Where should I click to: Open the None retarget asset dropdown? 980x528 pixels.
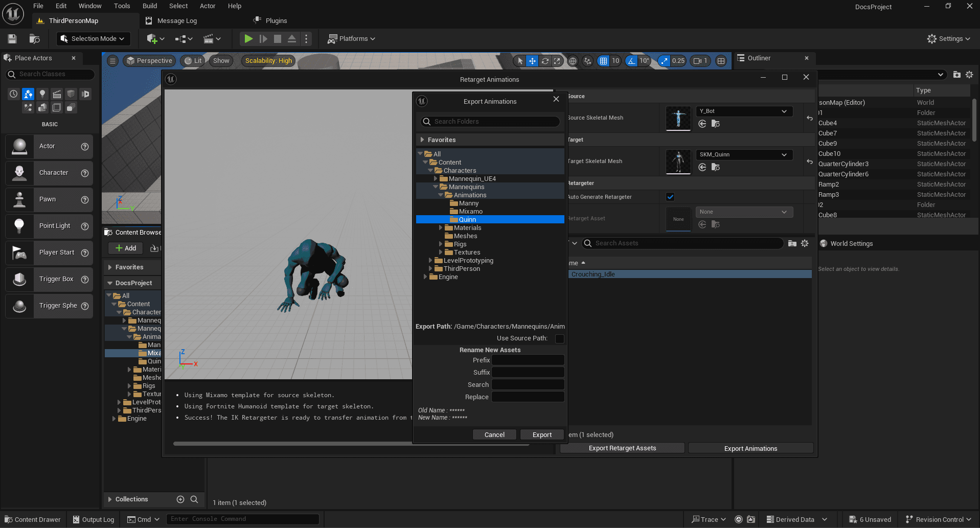tap(744, 212)
